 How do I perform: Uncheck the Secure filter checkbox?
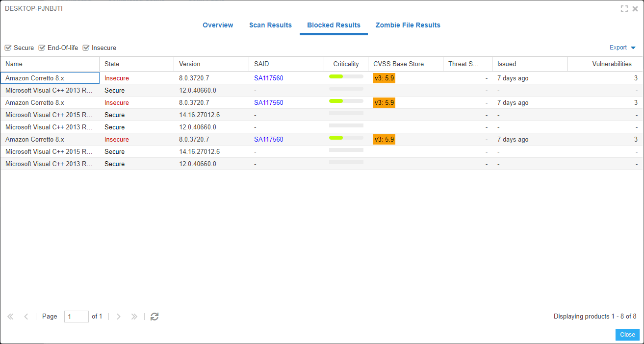pyautogui.click(x=8, y=48)
